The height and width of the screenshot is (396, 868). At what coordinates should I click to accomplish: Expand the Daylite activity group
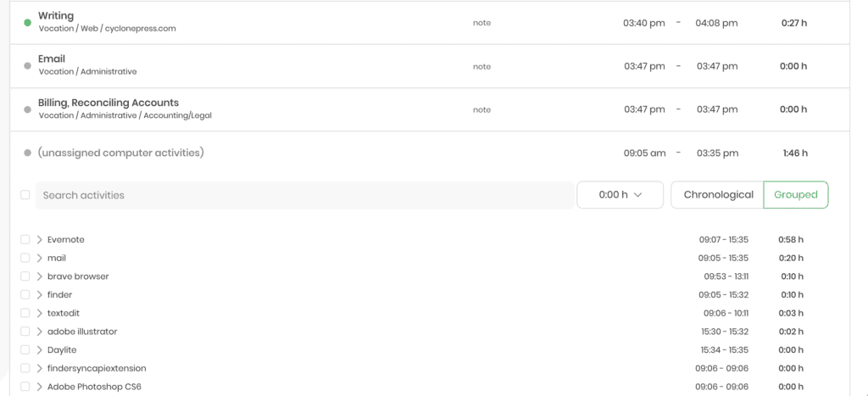tap(39, 349)
